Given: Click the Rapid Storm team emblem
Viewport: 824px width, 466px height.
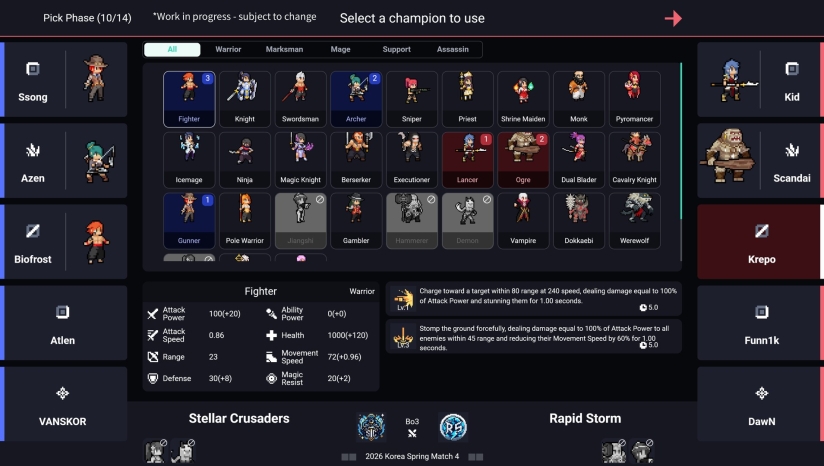Looking at the screenshot, I should point(453,427).
